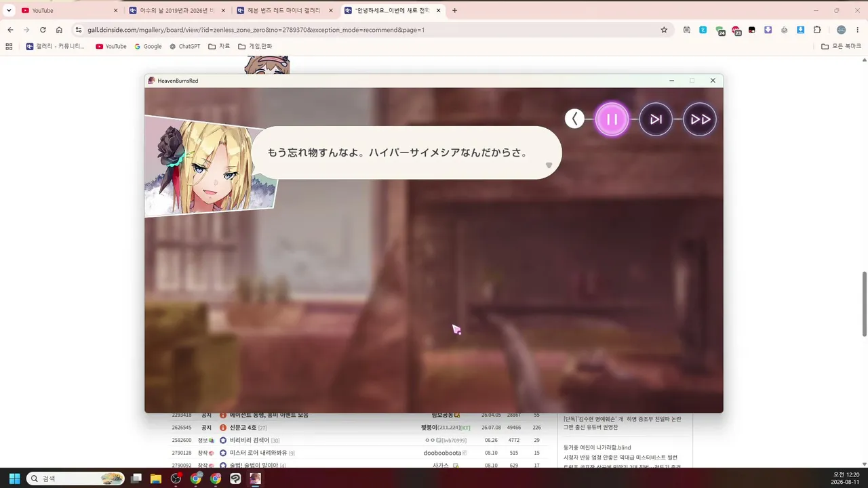Open the black and red extension icon

[x=752, y=30]
